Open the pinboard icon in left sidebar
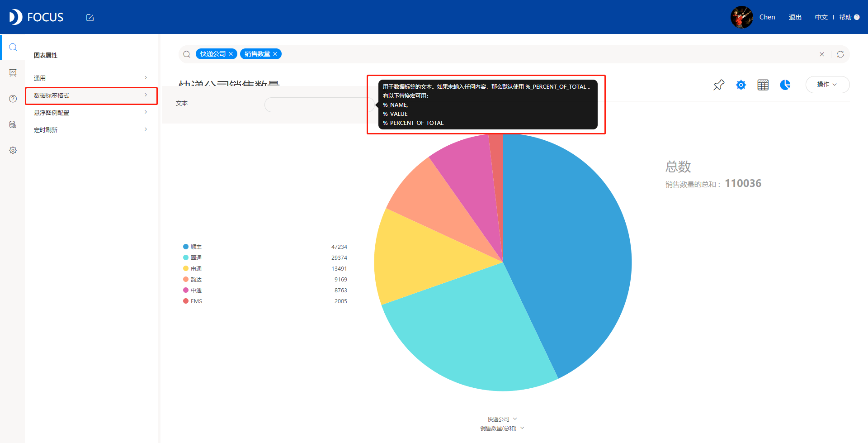Image resolution: width=868 pixels, height=443 pixels. click(x=13, y=73)
